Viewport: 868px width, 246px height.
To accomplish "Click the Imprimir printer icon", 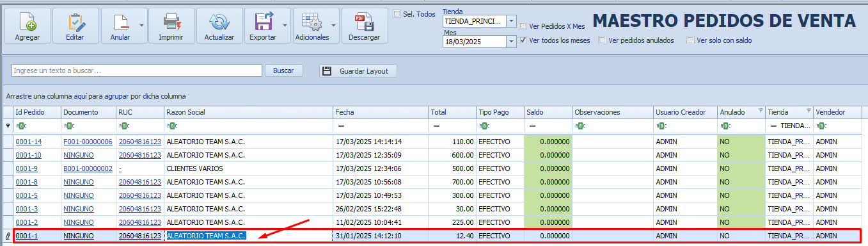I will click(x=171, y=22).
